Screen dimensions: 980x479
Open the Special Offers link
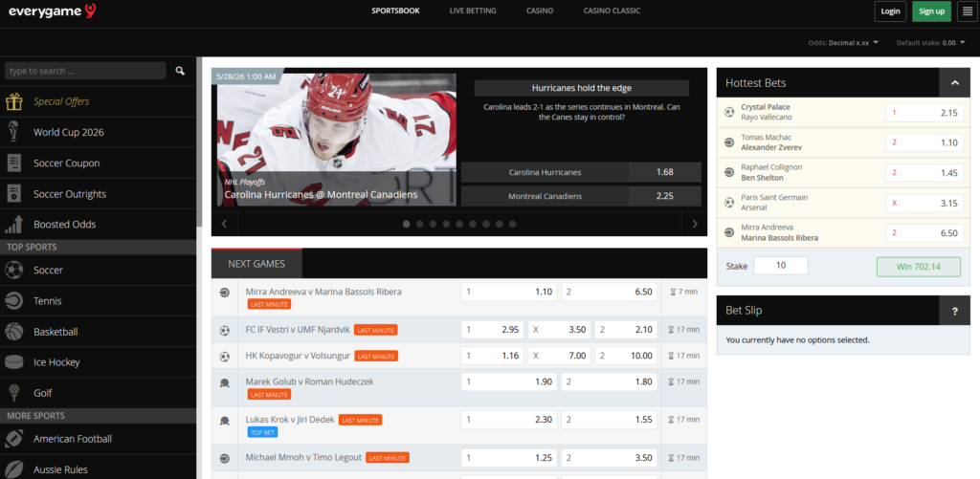61,101
